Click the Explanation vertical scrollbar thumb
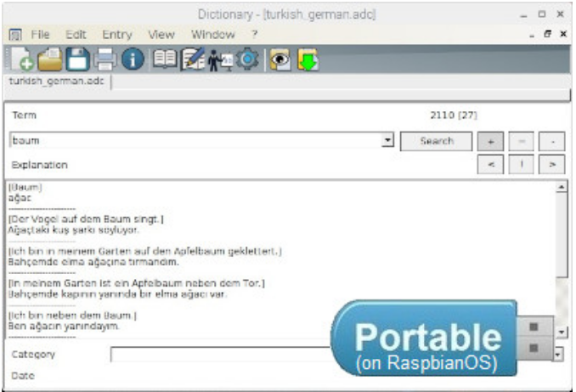This screenshot has width=576, height=392. coord(562,235)
